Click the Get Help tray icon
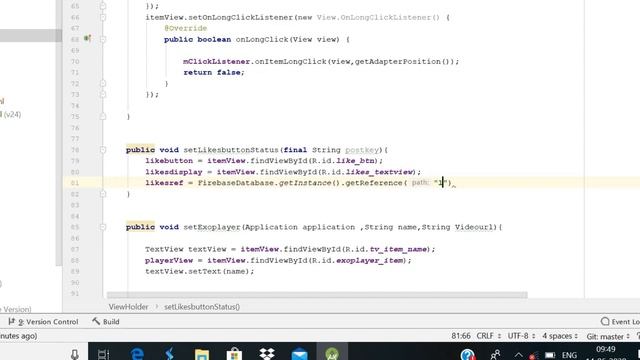640x360 pixels. (467, 355)
